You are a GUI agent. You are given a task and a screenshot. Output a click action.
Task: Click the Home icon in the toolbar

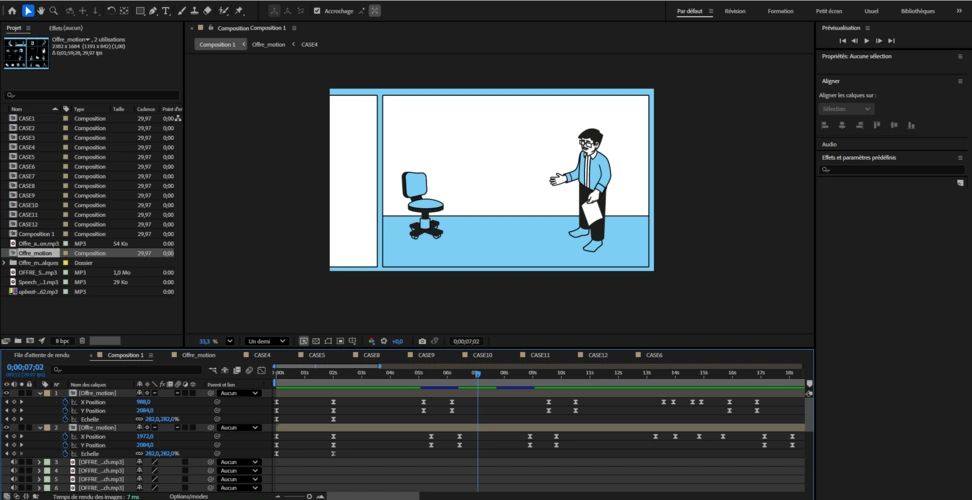(x=12, y=11)
